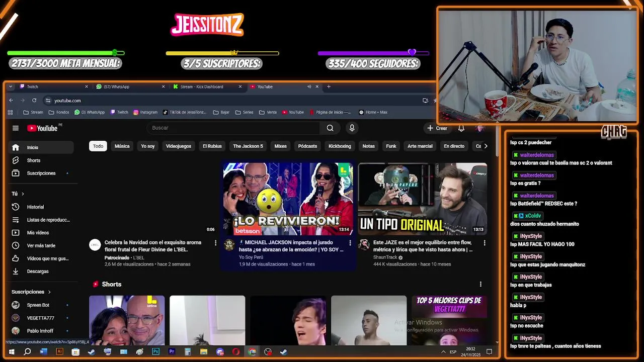Open Opera from the taskbar
Screen dimensions: 644x362
(236, 352)
